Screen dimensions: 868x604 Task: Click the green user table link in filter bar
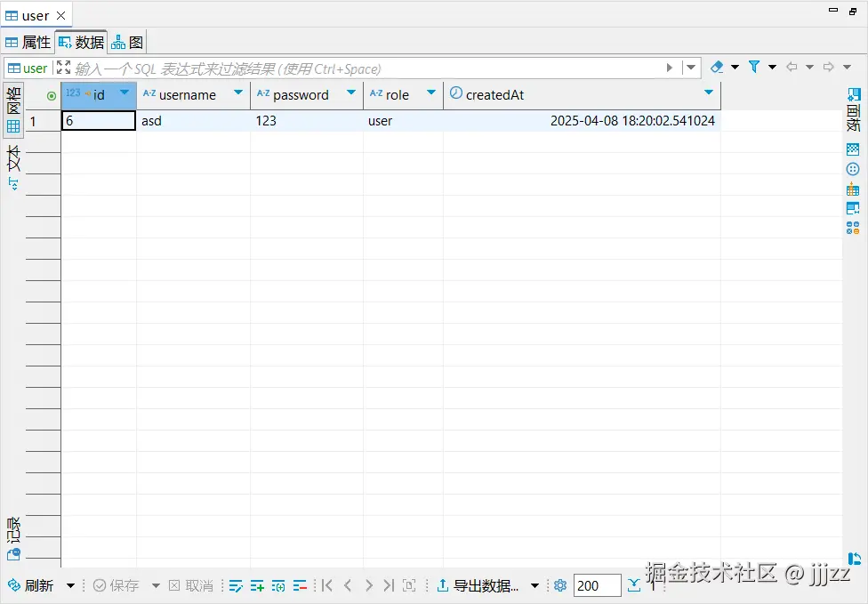point(28,68)
